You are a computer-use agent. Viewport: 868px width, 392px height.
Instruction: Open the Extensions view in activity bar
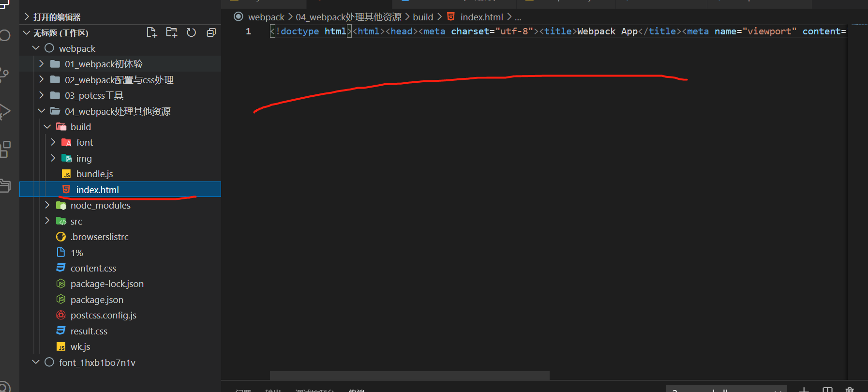(x=4, y=149)
